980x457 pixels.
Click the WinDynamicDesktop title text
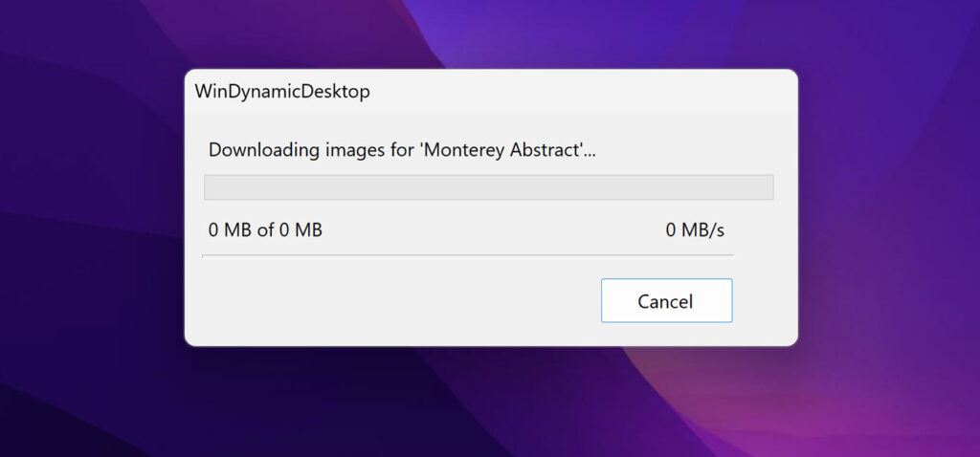(282, 92)
